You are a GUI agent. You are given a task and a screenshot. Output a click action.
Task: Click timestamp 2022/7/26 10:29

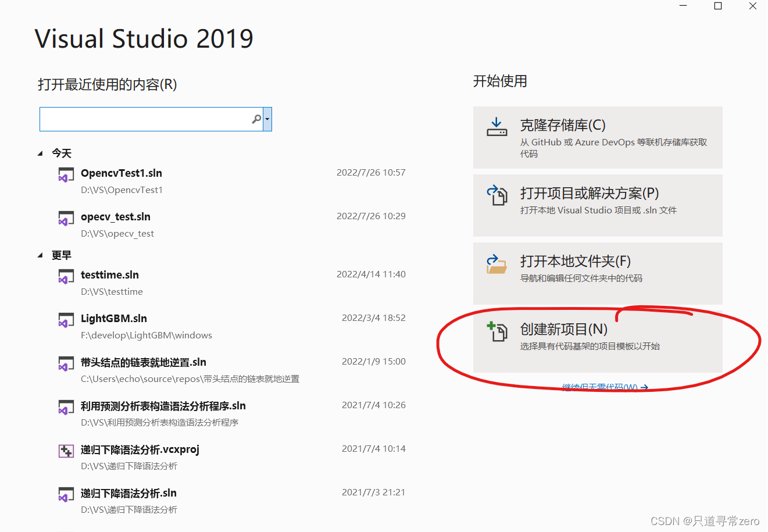click(371, 216)
